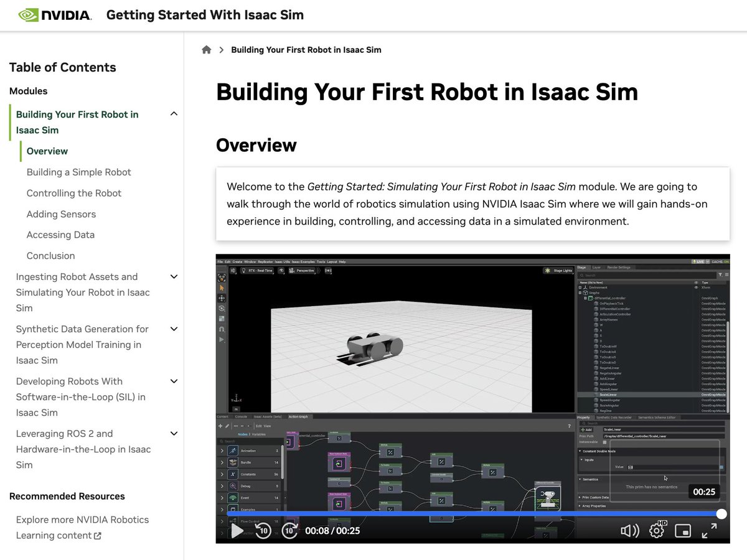Click the Modules label in the sidebar
747x560 pixels.
29,91
